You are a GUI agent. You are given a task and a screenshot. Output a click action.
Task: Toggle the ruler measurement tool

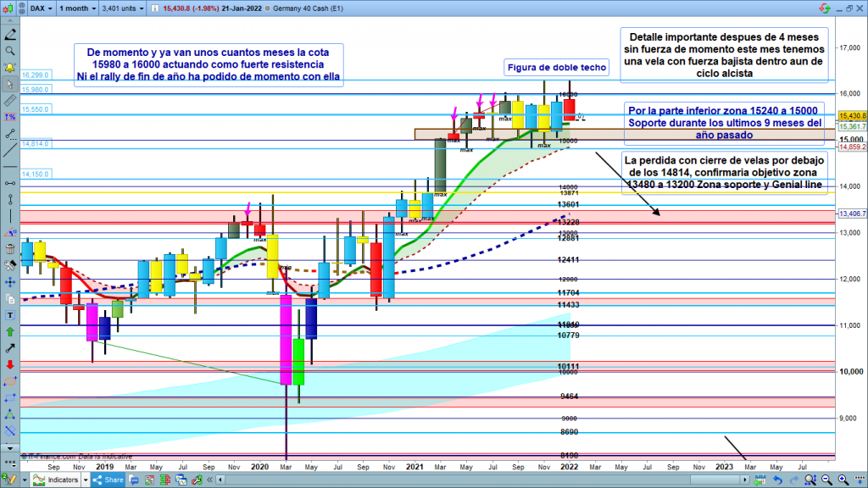coord(10,98)
